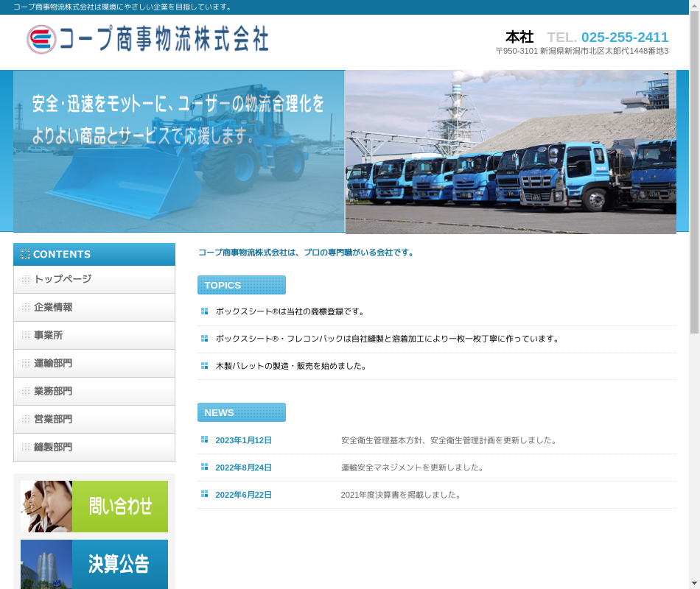
Task: Click the bullet icon beside ボックスシート trademark topic
Action: pos(204,311)
